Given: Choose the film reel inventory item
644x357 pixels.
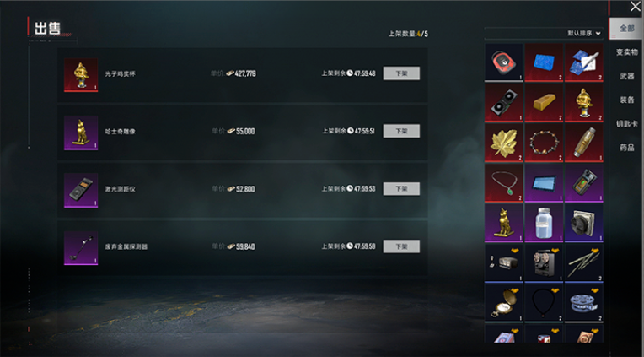Looking at the screenshot, I should (x=583, y=302).
